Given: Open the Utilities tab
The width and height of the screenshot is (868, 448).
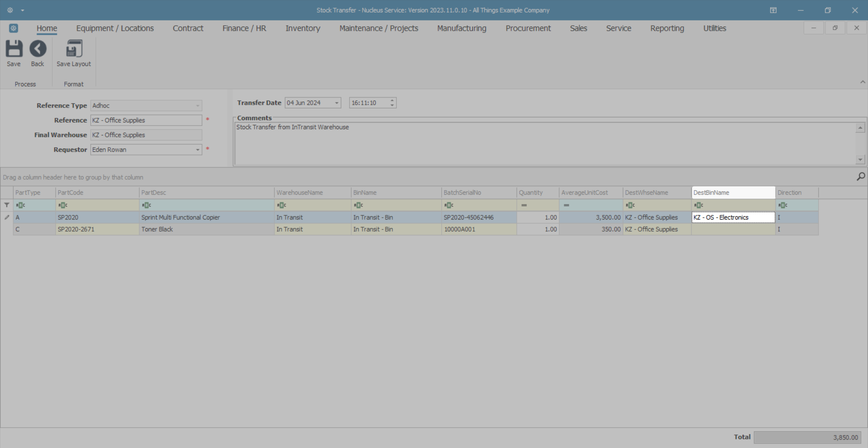Looking at the screenshot, I should [715, 28].
